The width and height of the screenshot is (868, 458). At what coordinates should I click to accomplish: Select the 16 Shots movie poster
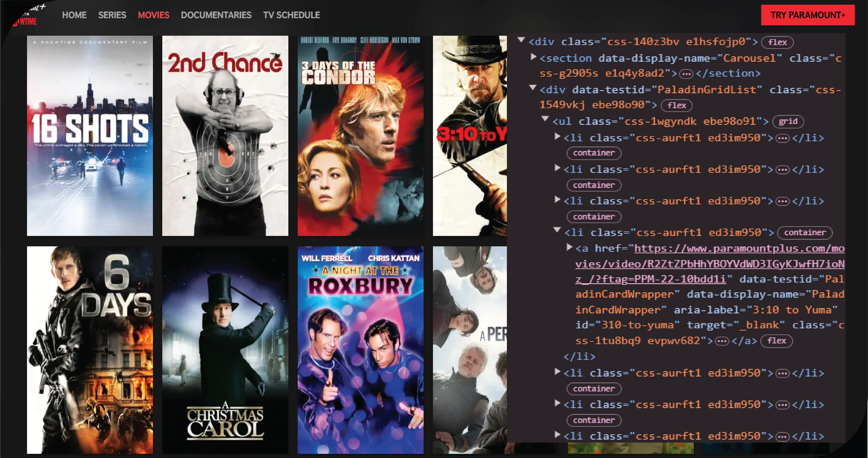(90, 136)
